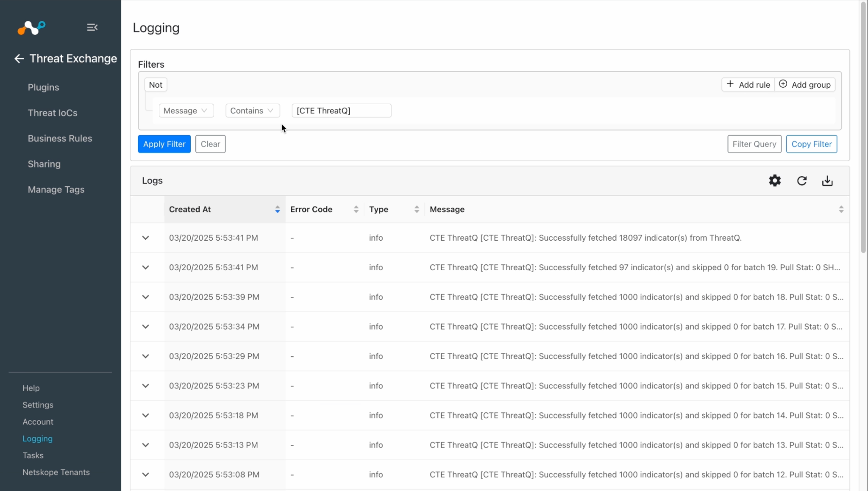The height and width of the screenshot is (491, 868).
Task: Click message about 18097 indicators fetched
Action: (x=585, y=238)
